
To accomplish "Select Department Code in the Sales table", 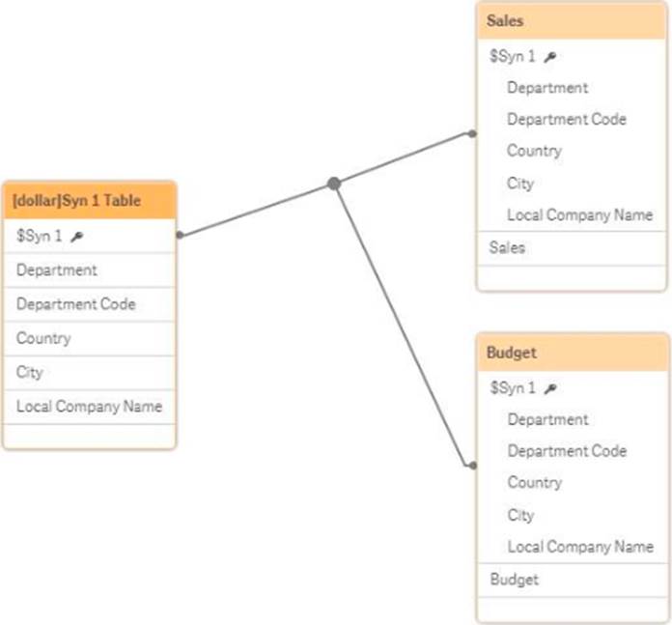I will [566, 119].
